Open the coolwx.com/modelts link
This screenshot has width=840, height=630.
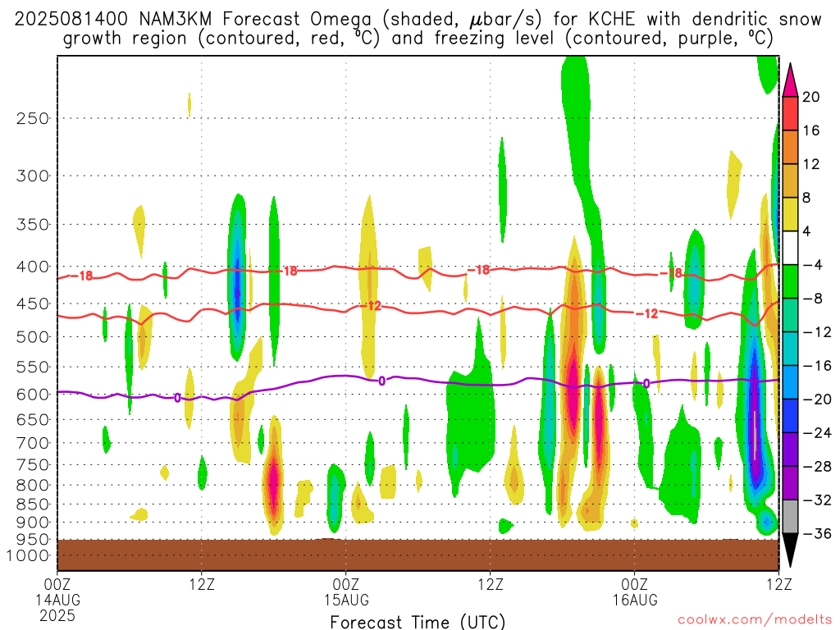coord(755,619)
